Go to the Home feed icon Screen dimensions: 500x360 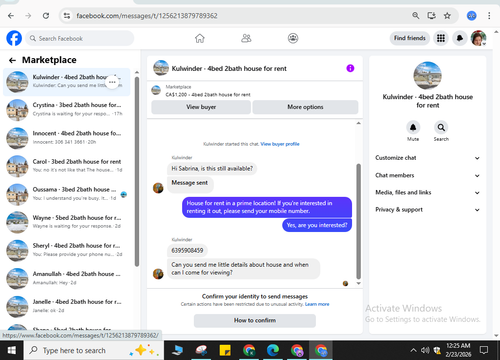click(x=200, y=38)
